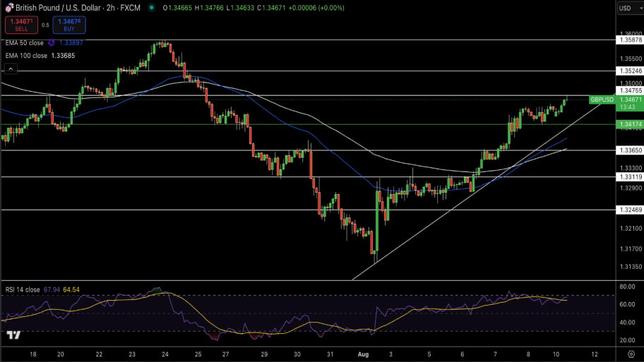The image size is (644, 362).
Task: Click the close price C1.34671 in header
Action: [271, 8]
